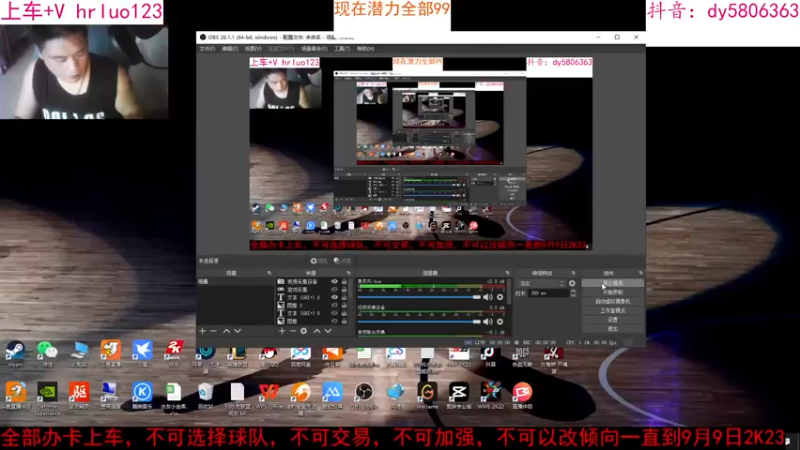Open the Kugou music K icon
The image size is (800, 450).
tap(142, 394)
